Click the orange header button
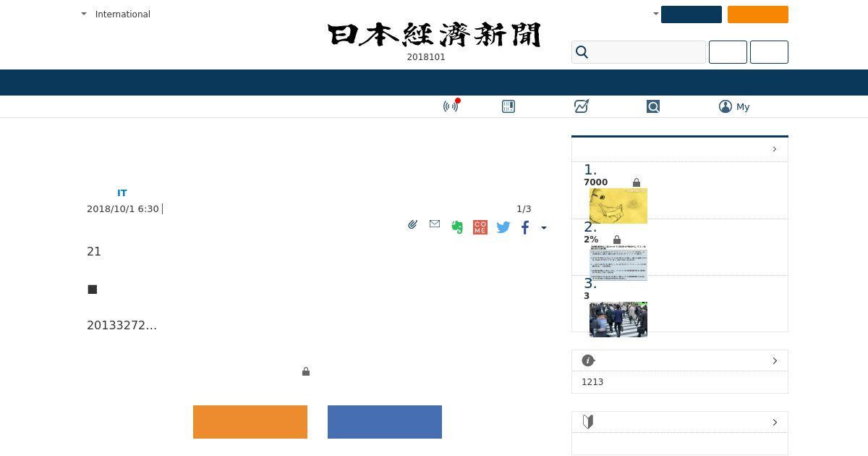The width and height of the screenshot is (868, 456). 758,14
